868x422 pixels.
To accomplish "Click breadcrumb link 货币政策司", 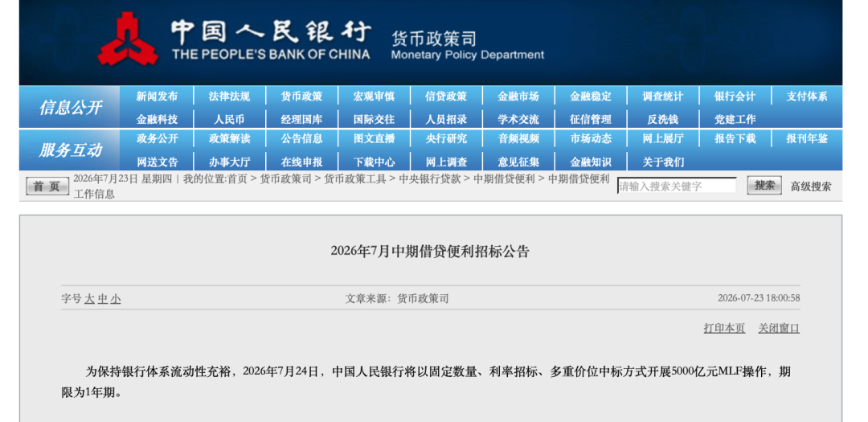I will [x=285, y=179].
